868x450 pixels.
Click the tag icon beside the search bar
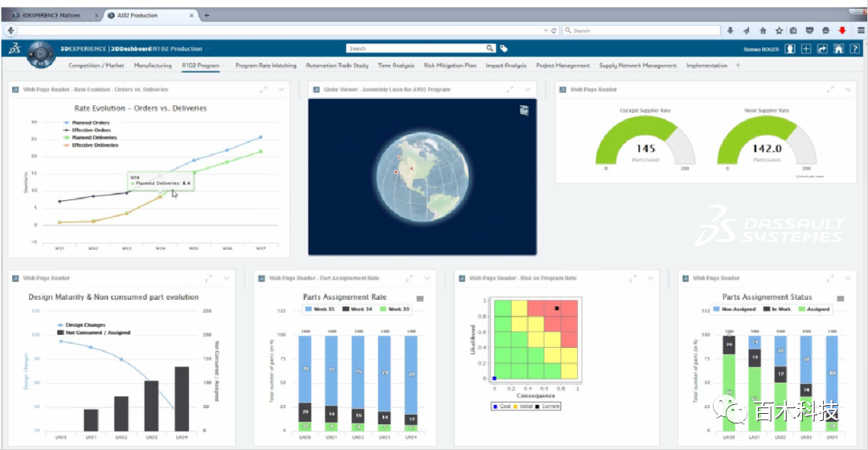tap(504, 49)
